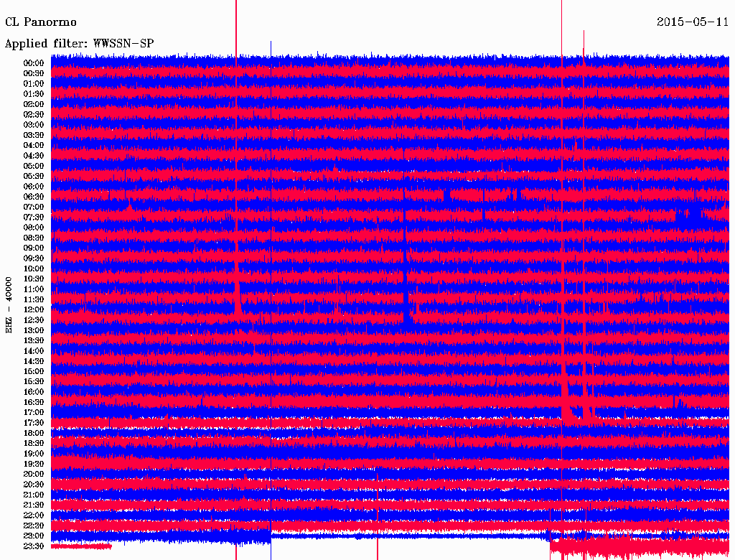Viewport: 735px width, 560px height.
Task: Select the 23:30 time label
Action: click(x=34, y=546)
